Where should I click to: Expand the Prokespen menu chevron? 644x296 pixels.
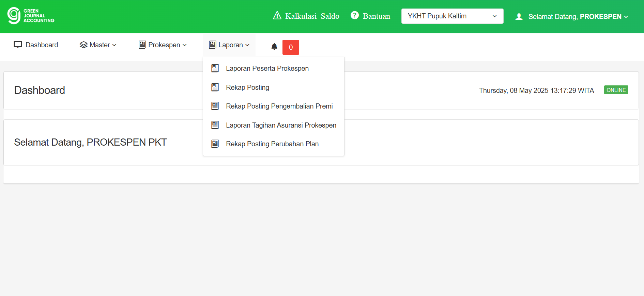(x=185, y=45)
